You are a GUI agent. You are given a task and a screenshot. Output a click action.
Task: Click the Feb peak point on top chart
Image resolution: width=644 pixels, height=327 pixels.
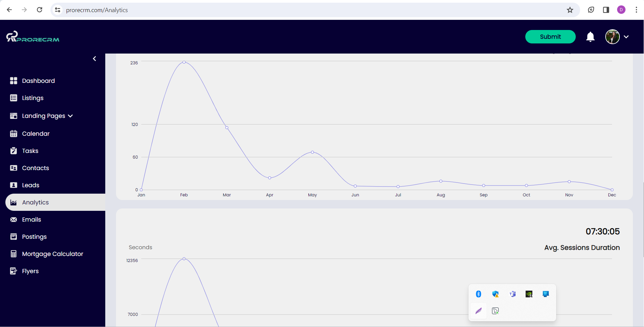184,62
